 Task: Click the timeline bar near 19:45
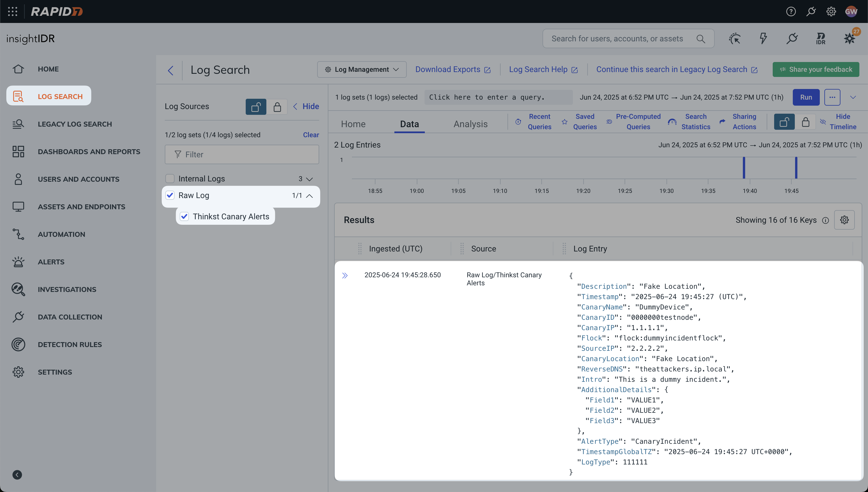(x=796, y=168)
